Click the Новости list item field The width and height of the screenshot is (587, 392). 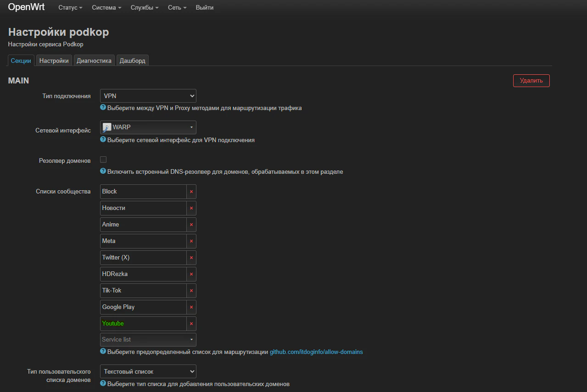143,208
